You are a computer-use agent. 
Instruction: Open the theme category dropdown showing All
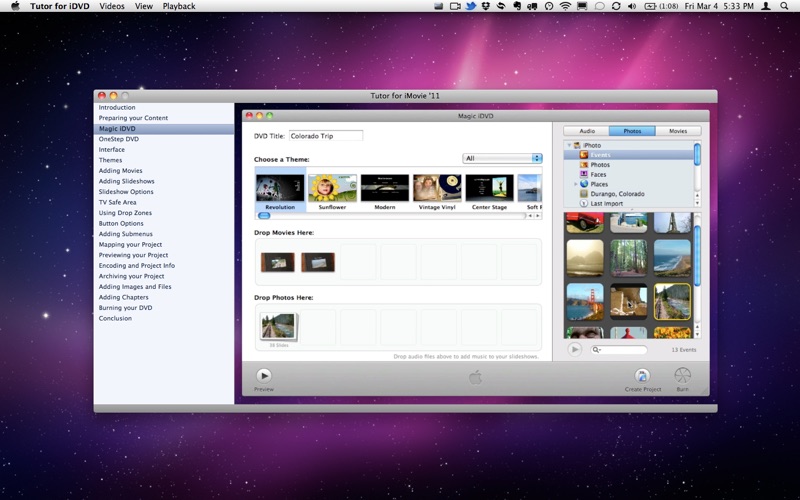502,158
